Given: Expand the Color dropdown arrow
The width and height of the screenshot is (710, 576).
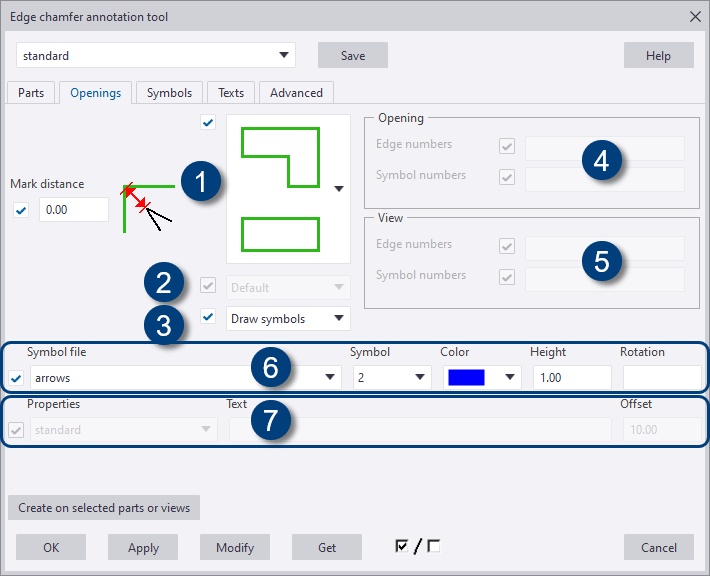Looking at the screenshot, I should coord(510,377).
